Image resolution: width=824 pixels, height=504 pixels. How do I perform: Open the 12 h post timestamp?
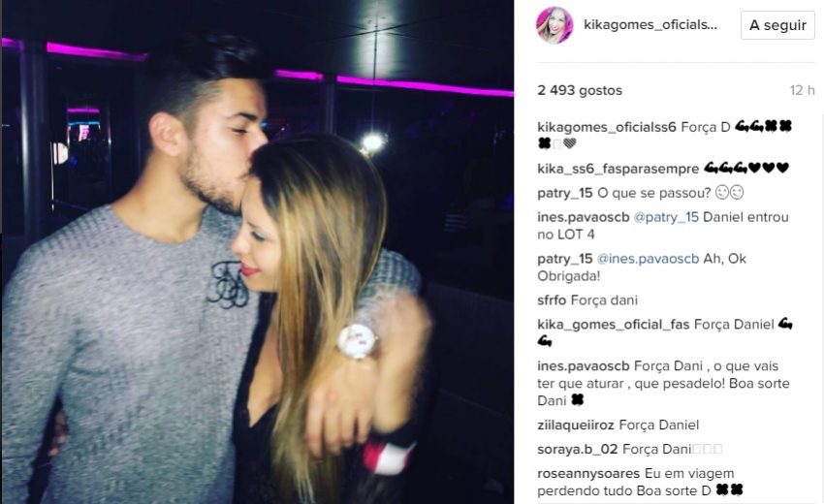point(802,90)
